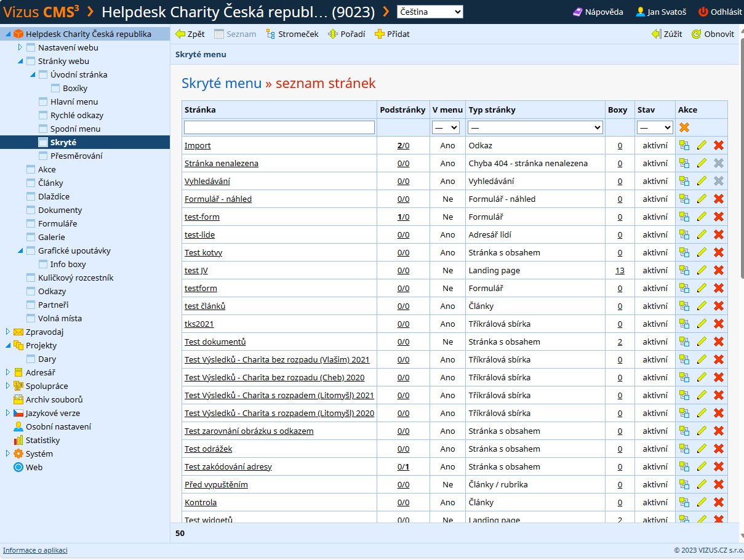Collapse the Úvodní stránka tree node
Image resolution: width=744 pixels, height=560 pixels.
pyautogui.click(x=32, y=74)
